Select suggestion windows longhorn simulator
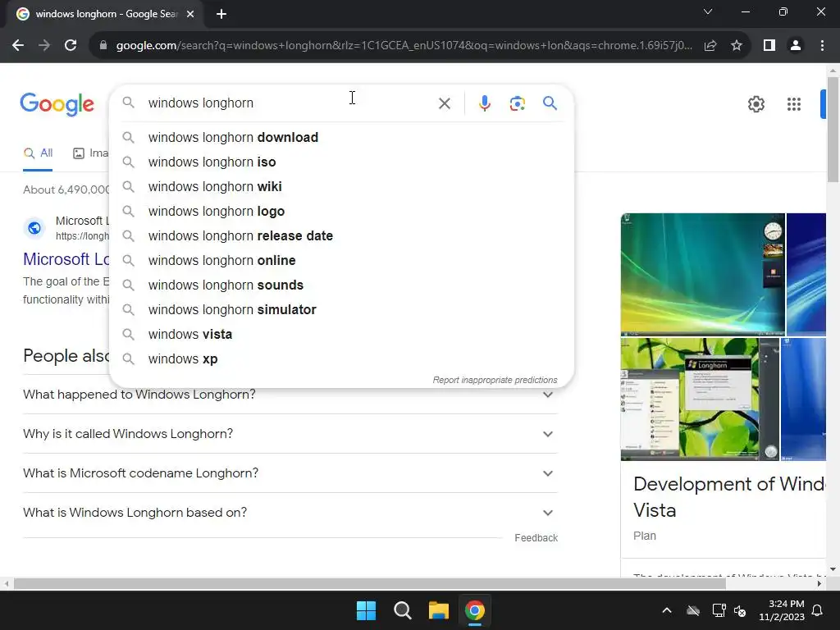Screen dimensions: 840x630 click(341, 309)
